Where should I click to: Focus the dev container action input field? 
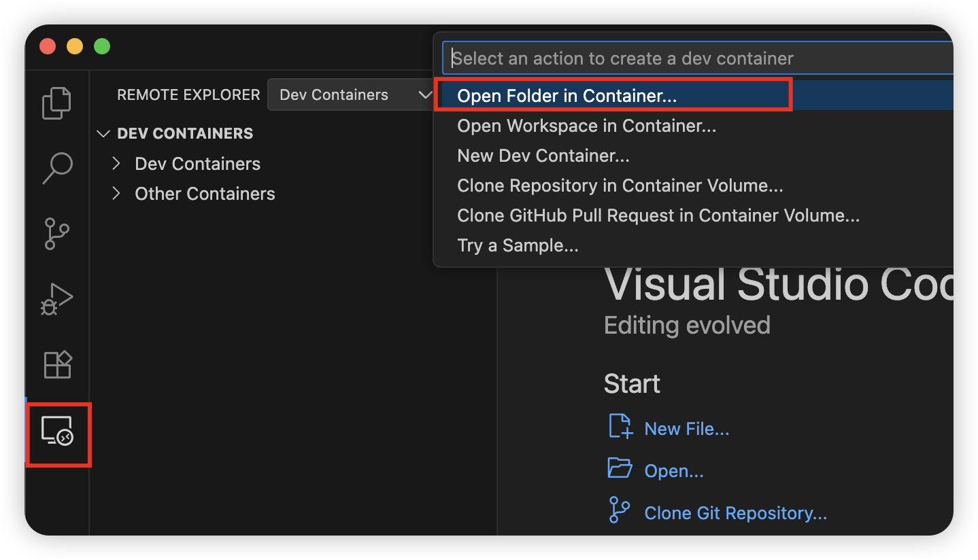click(697, 58)
